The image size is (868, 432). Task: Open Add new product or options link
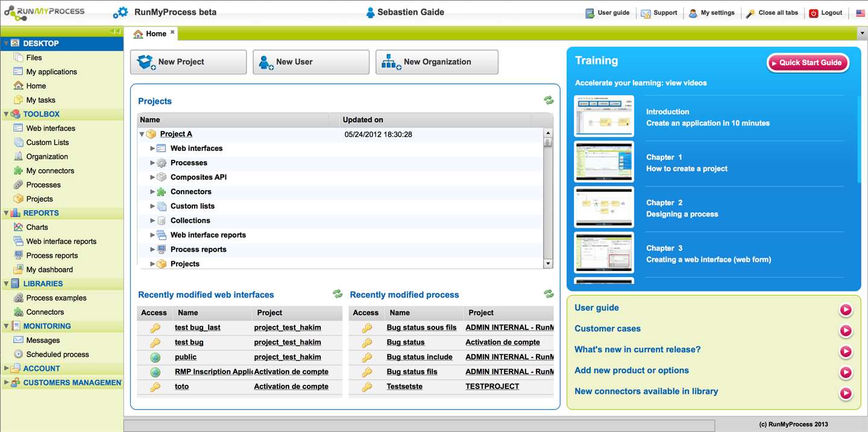click(631, 370)
